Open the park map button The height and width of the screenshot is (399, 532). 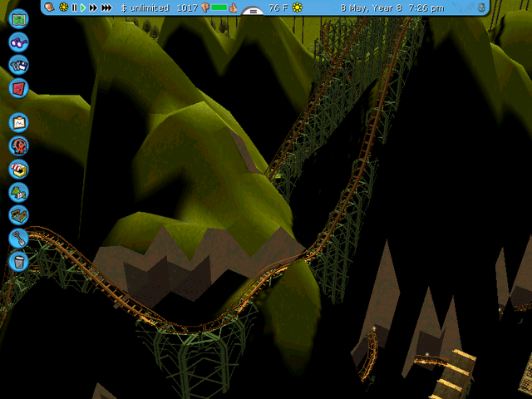pyautogui.click(x=18, y=18)
